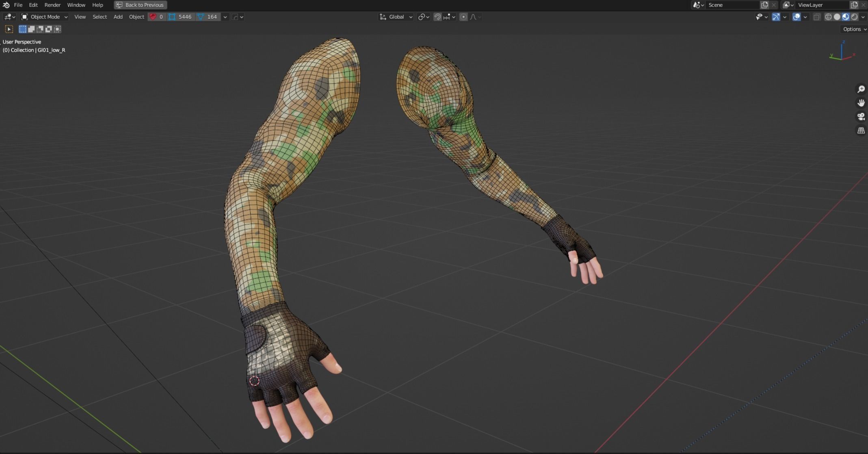Open the pivot point dropdown
868x454 pixels.
[424, 17]
